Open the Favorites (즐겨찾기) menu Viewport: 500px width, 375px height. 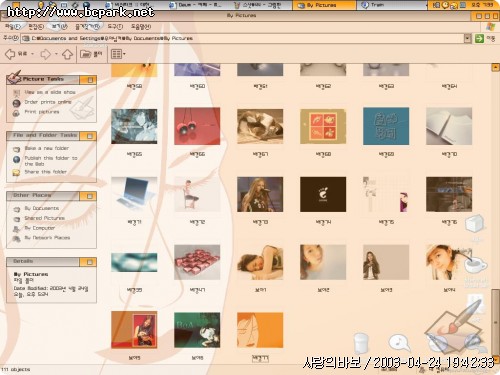coord(87,26)
